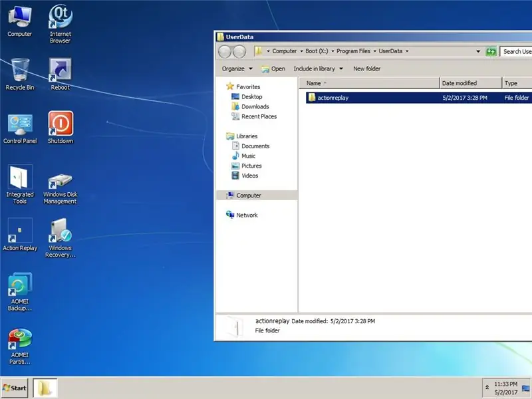Viewport: 532px width, 399px height.
Task: Click Program Files in the address bar path
Action: 353,51
